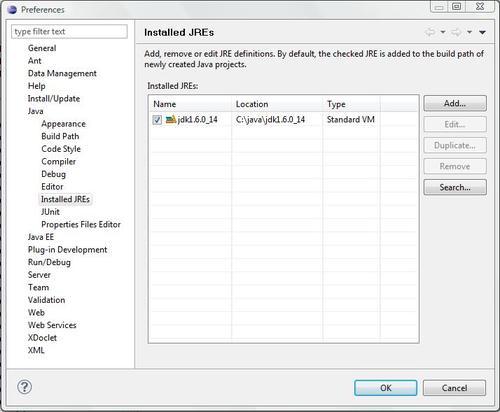
Task: Click the type filter text field
Action: pyautogui.click(x=69, y=32)
